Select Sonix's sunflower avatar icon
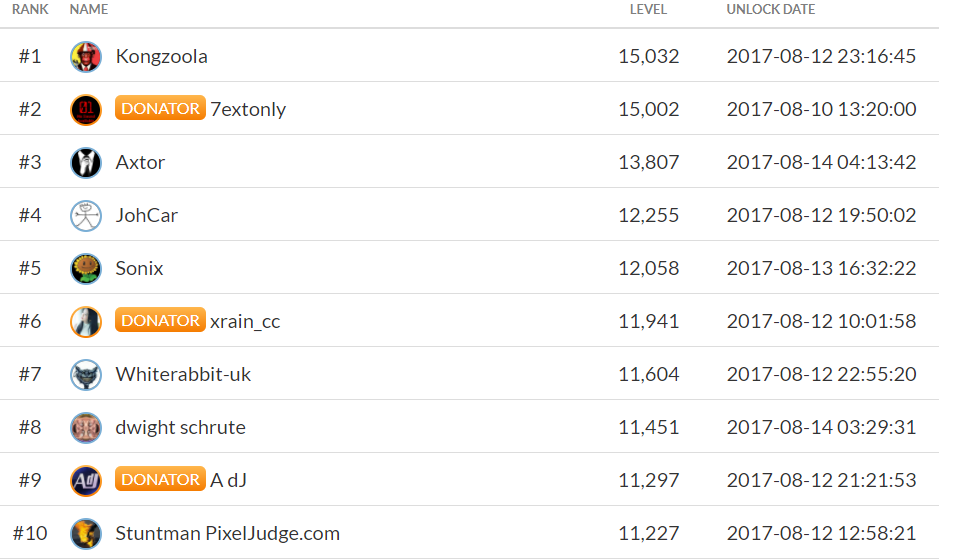The height and width of the screenshot is (559, 965). point(86,269)
